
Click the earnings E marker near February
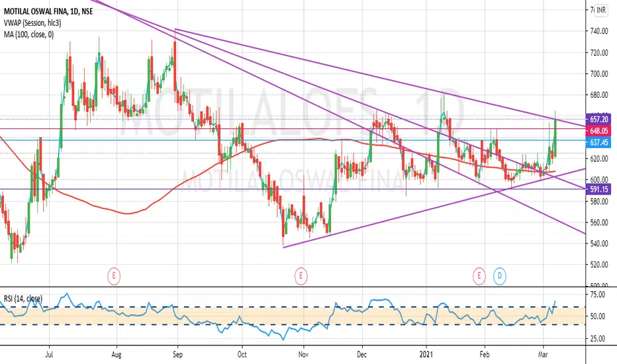point(479,276)
